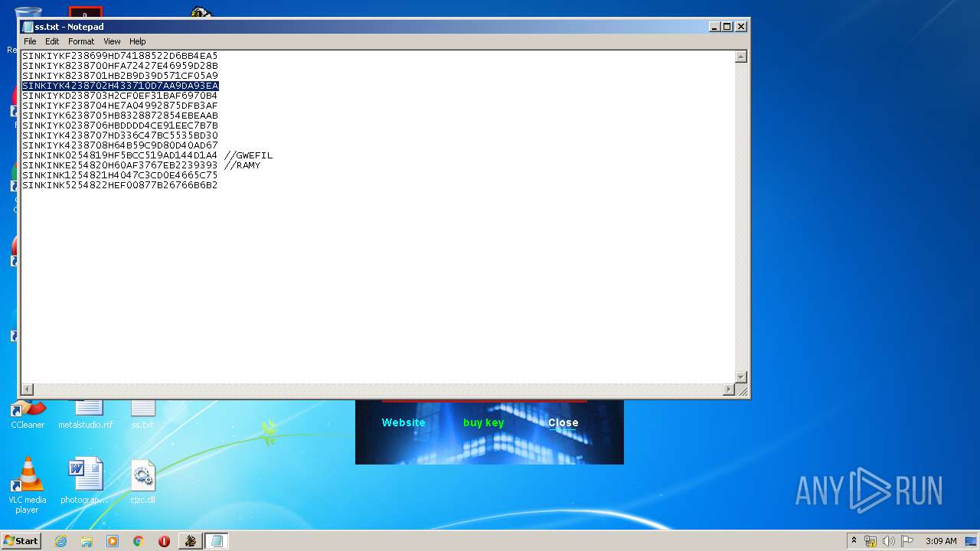Click line SINKIYKF238704HE7A04992875DFB3AF
Viewport: 980px width, 551px height.
click(120, 106)
